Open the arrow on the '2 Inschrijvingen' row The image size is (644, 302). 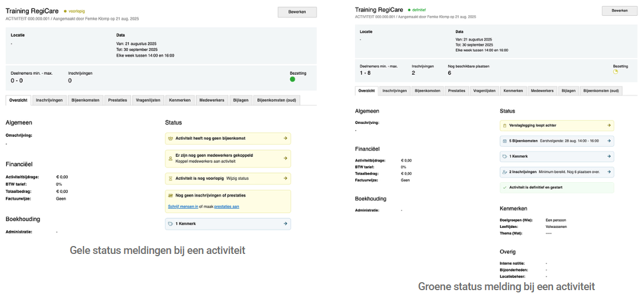coord(609,171)
